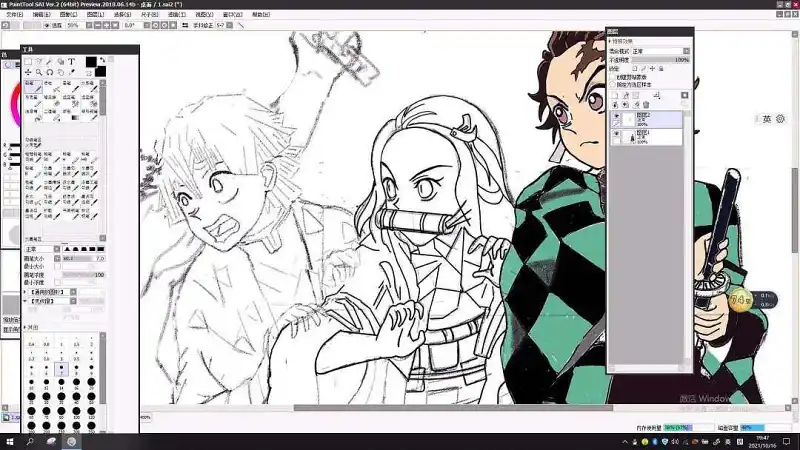Viewport: 800px width, 450px height.
Task: Enable the clipping group checkbox
Action: tap(613, 77)
